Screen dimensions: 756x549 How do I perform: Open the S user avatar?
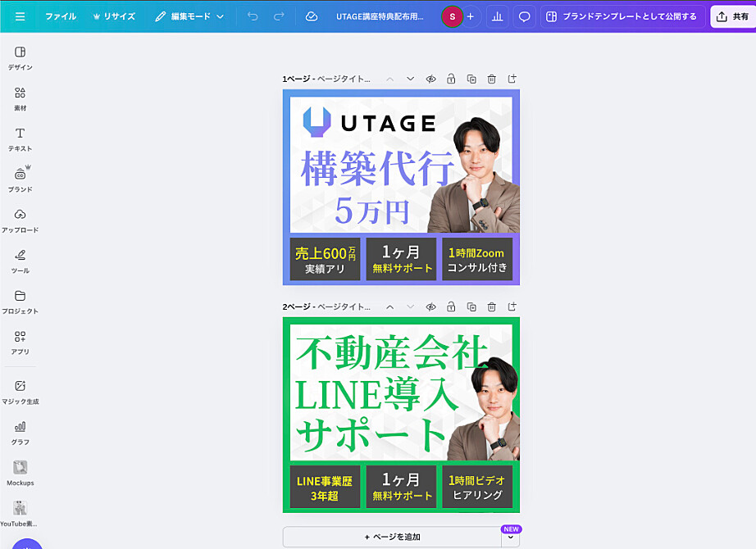pos(452,16)
